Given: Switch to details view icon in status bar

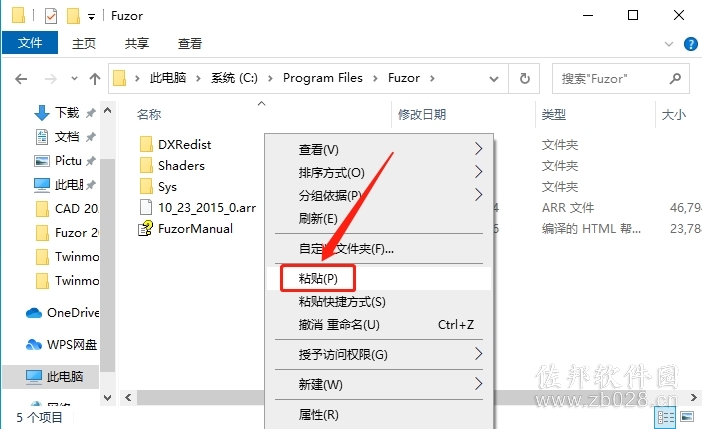Looking at the screenshot, I should coord(665,418).
